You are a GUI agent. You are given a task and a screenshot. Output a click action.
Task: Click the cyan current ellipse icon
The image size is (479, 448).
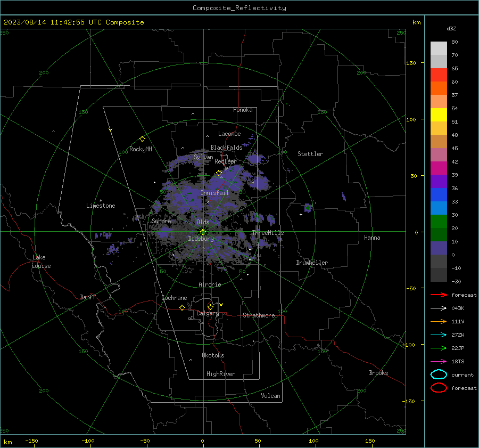[439, 374]
